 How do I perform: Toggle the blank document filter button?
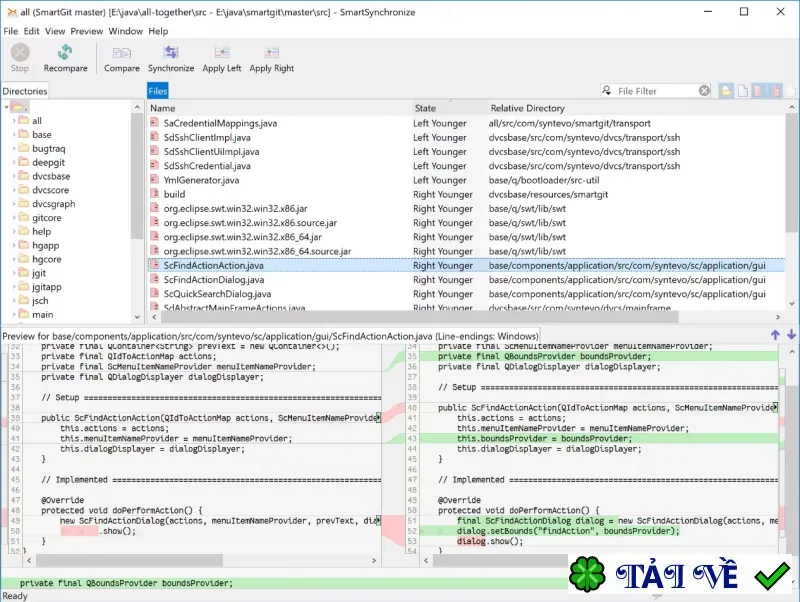pyautogui.click(x=743, y=91)
